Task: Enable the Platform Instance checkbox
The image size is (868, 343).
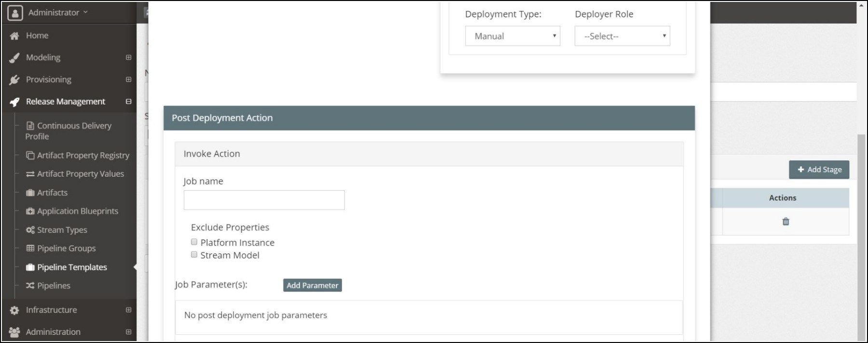Action: [194, 242]
